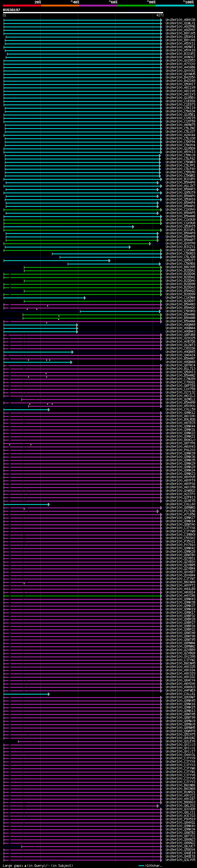Select hit label UniRef100_Q2LEY6
Viewport: 197px width, 868px height.
point(180,741)
